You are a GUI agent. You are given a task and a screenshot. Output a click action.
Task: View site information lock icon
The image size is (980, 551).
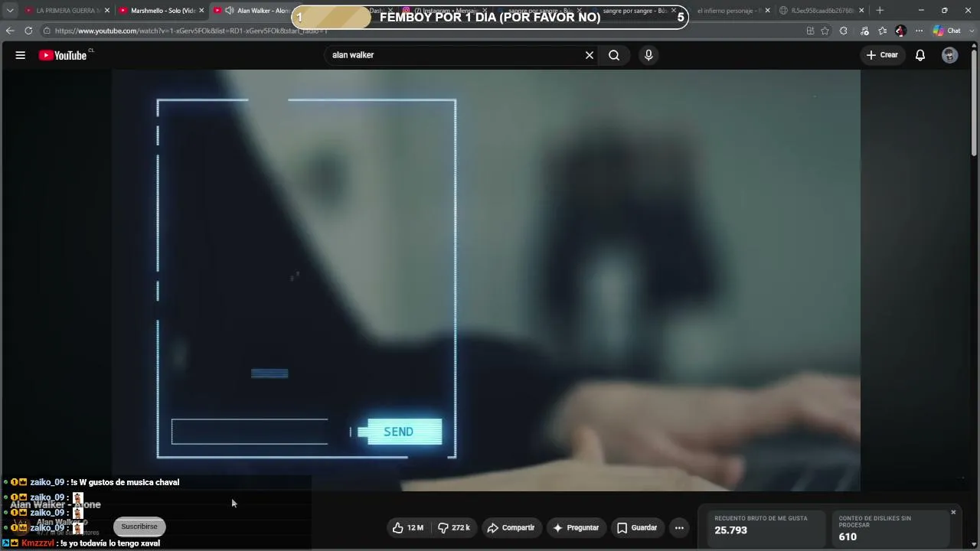47,31
